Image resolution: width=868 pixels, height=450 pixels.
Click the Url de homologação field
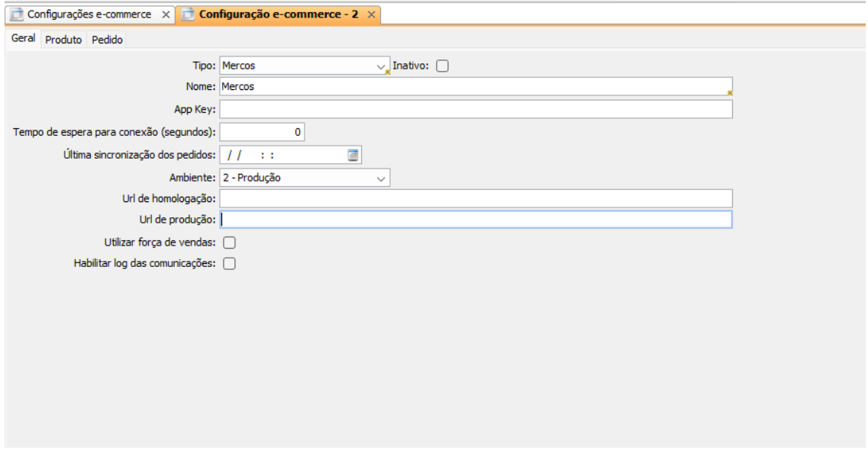point(475,199)
